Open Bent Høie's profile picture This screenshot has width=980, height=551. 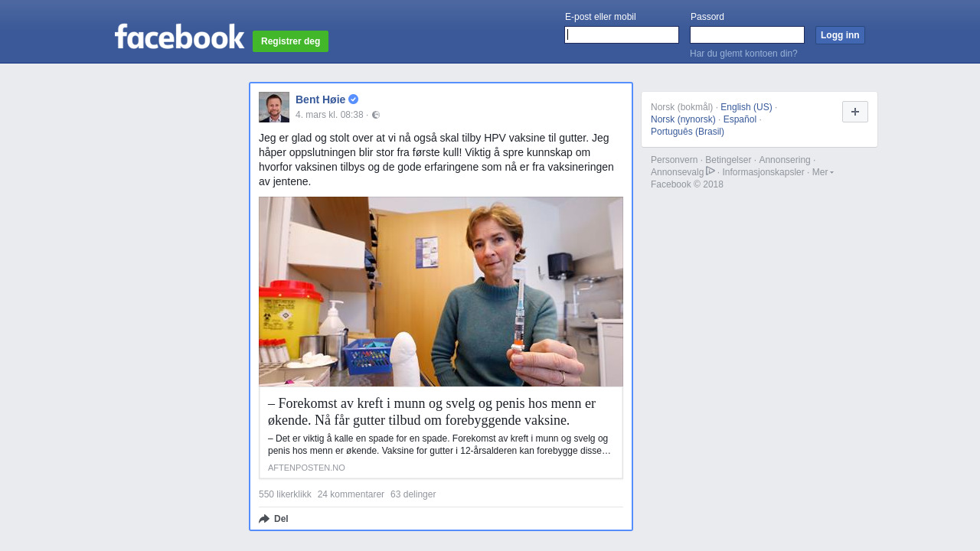pyautogui.click(x=274, y=107)
